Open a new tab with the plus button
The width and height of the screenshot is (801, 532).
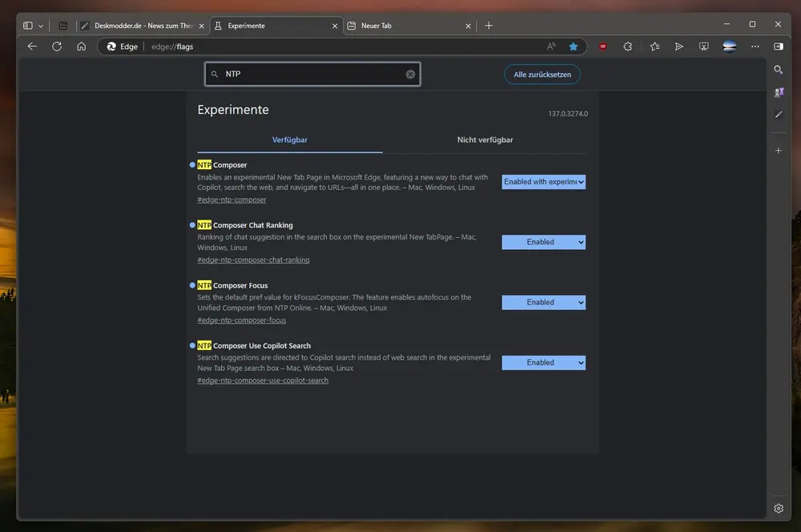(x=489, y=26)
